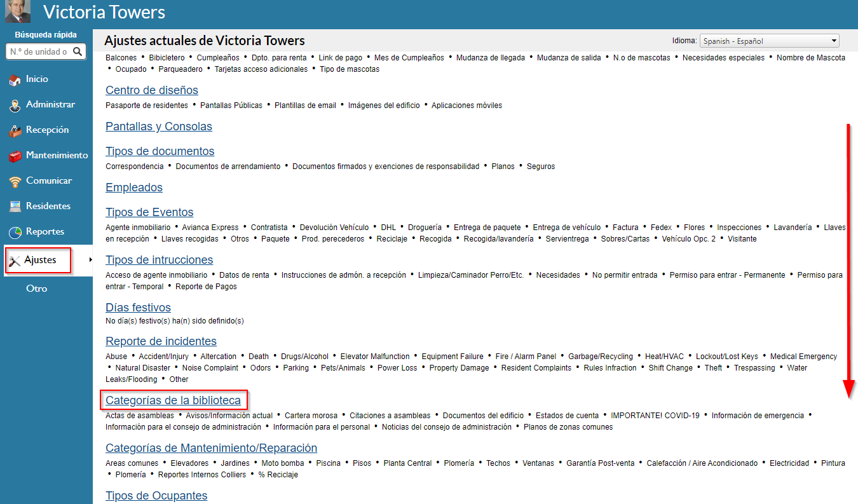Click 'Elevator Malfunction' incident text

pyautogui.click(x=375, y=357)
